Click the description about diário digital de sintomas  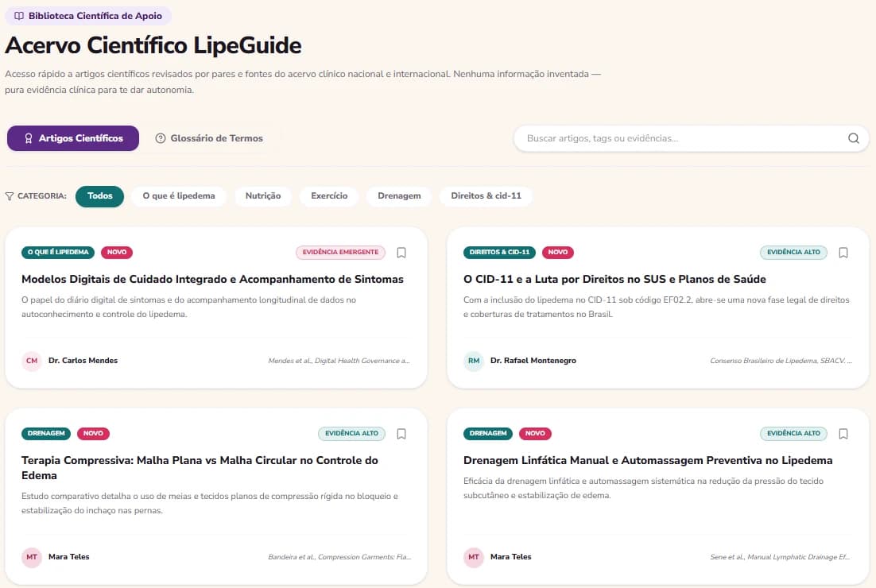(189, 308)
